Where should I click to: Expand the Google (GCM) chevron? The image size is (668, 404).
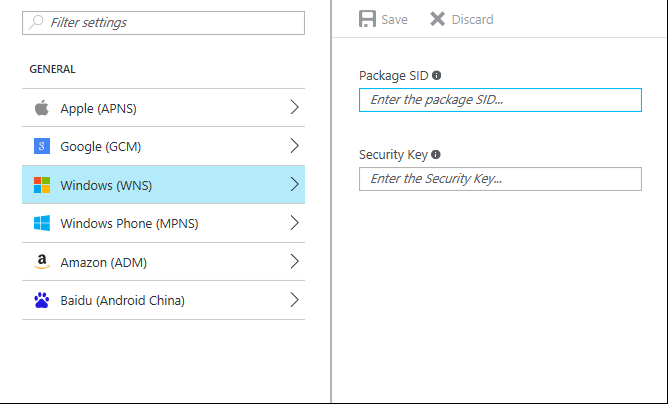pos(294,146)
